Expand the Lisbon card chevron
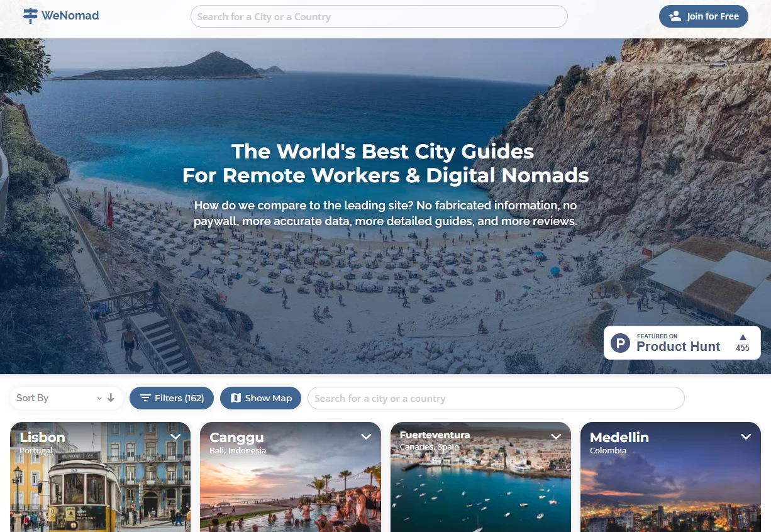771x532 pixels. (x=175, y=436)
